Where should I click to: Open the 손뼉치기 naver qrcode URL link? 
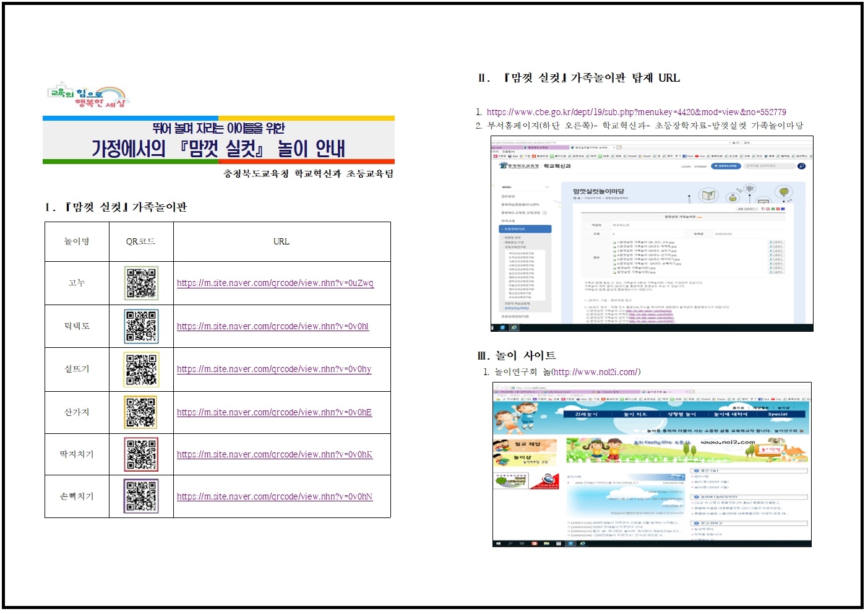tap(275, 496)
